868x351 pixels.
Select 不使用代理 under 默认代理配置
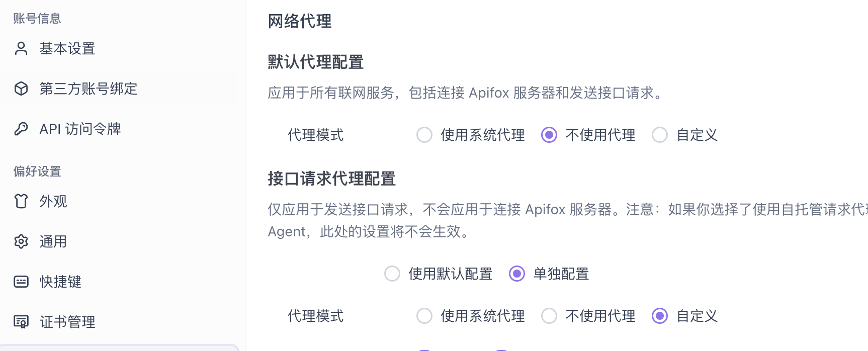pyautogui.click(x=549, y=135)
